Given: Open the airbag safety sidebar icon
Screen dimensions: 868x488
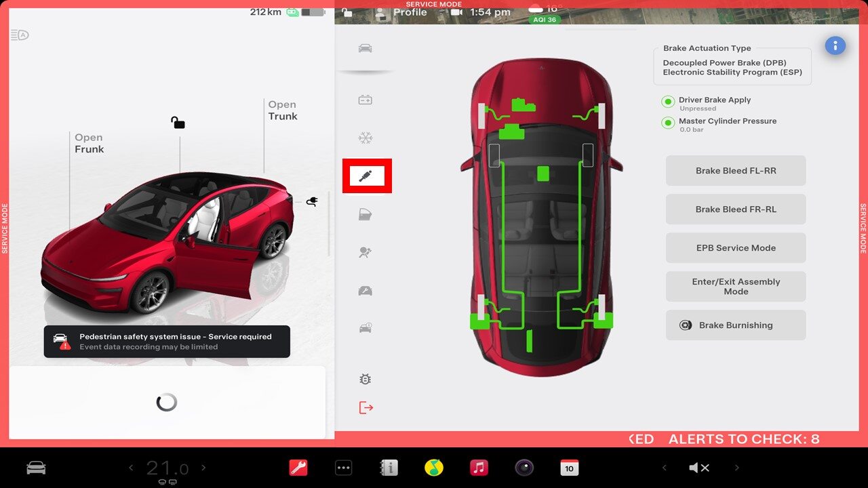Looking at the screenshot, I should pos(366,252).
